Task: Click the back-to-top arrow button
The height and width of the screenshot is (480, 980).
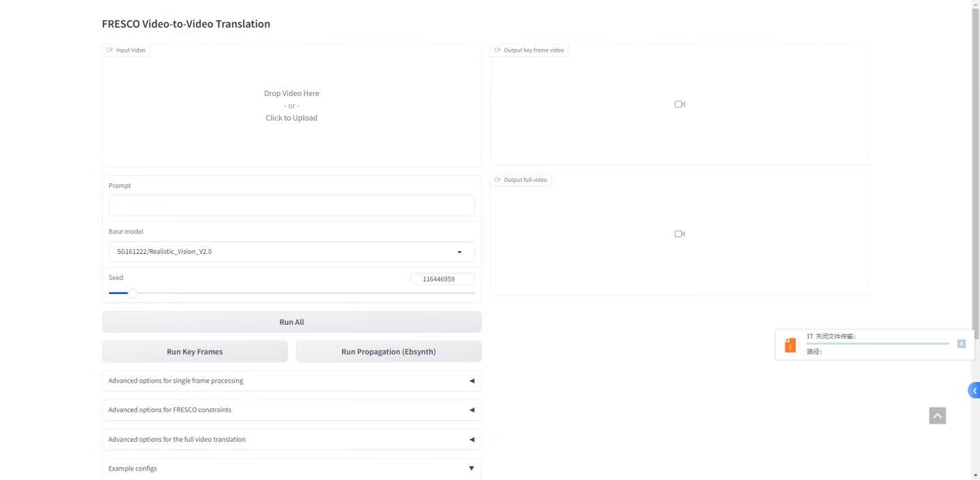Action: pos(937,415)
